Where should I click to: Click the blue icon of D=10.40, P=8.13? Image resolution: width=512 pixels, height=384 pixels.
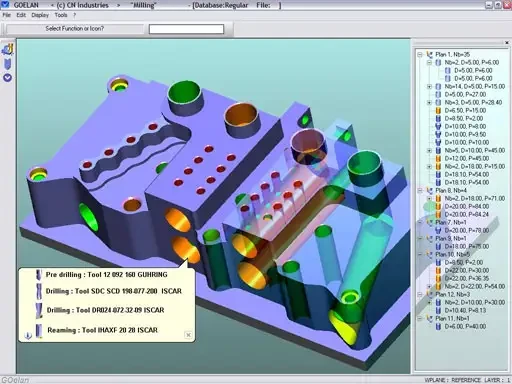pos(438,310)
